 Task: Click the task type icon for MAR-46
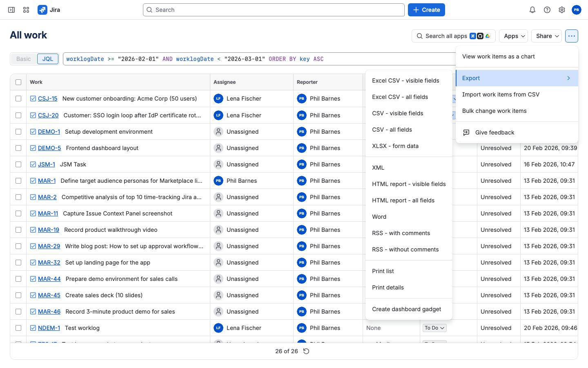tap(33, 312)
